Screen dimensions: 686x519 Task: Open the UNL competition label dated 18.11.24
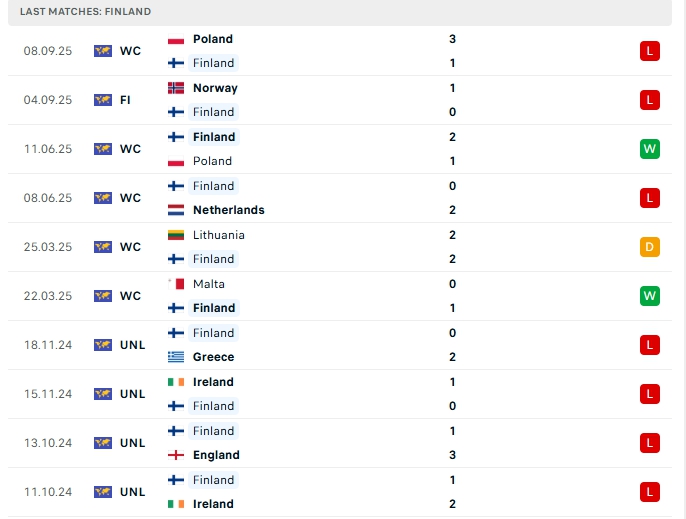coord(133,345)
